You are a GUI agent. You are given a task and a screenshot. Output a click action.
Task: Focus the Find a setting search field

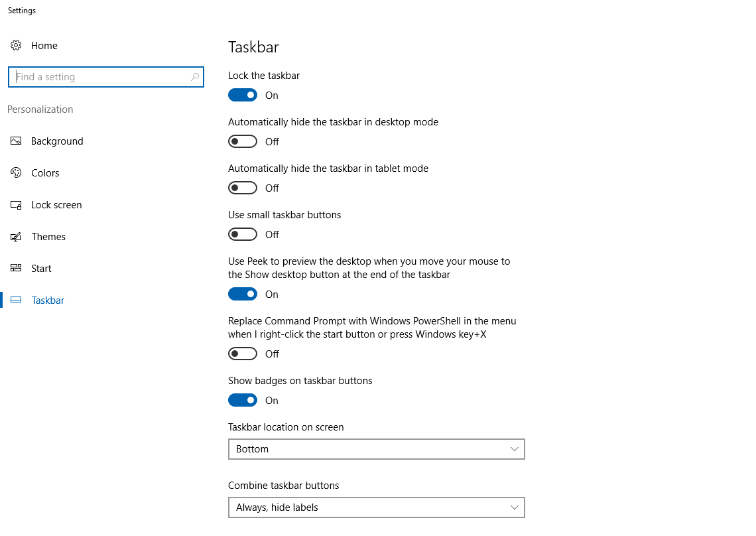[x=106, y=77]
